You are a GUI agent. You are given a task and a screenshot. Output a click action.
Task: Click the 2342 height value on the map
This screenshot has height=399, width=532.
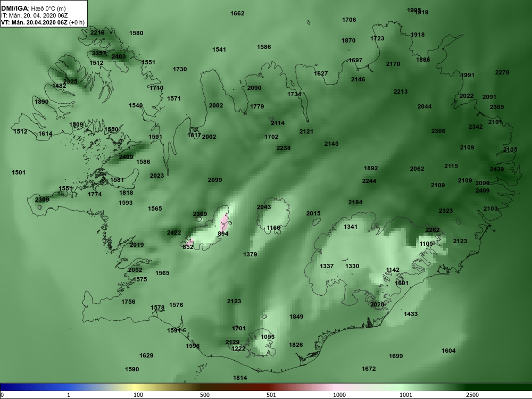click(475, 127)
